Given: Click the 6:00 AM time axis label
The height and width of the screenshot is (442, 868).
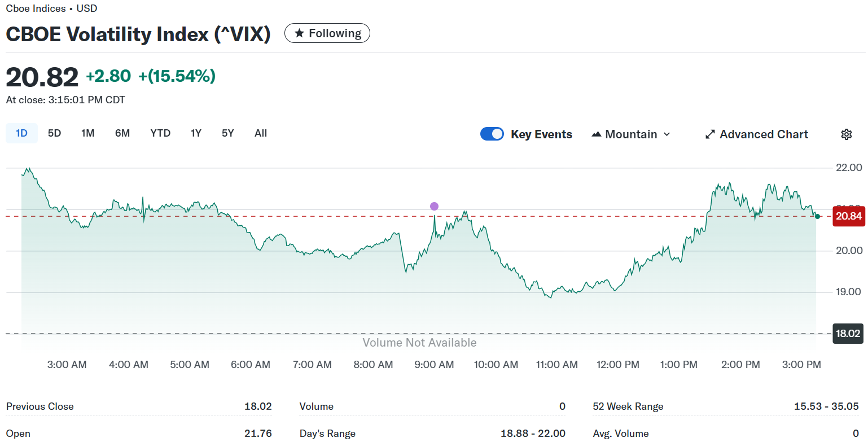Looking at the screenshot, I should pyautogui.click(x=251, y=365).
